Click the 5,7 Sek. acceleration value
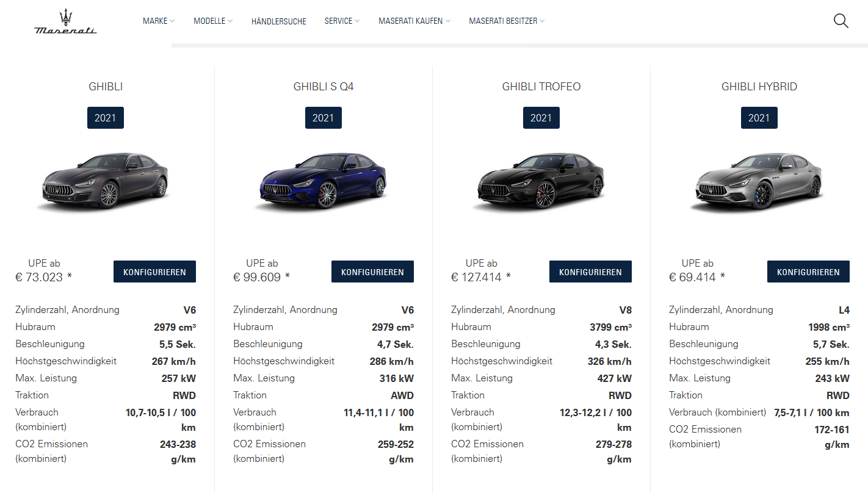Image resolution: width=868 pixels, height=493 pixels. 831,344
